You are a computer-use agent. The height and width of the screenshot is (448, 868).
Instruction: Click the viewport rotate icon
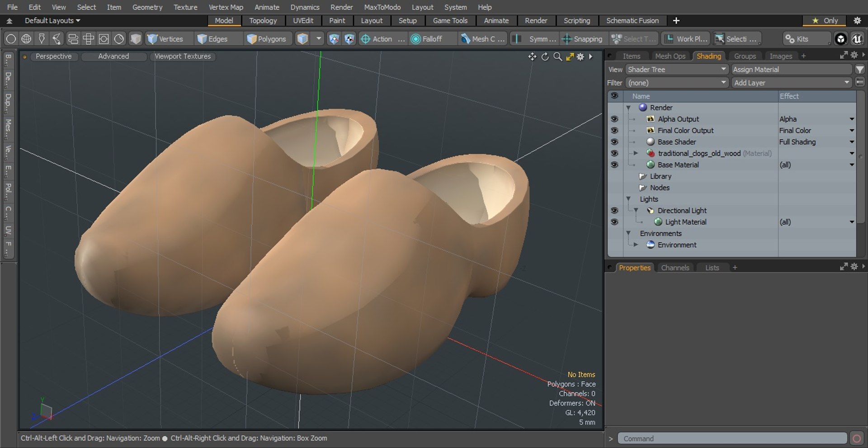[x=545, y=57]
